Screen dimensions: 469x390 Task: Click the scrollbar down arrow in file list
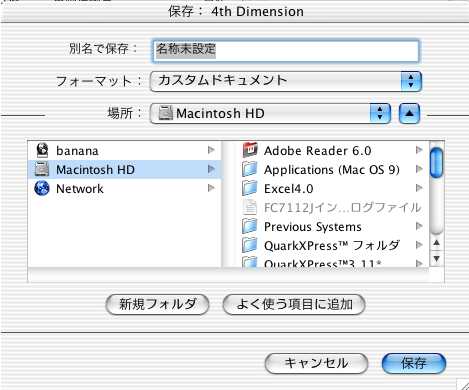tap(436, 259)
